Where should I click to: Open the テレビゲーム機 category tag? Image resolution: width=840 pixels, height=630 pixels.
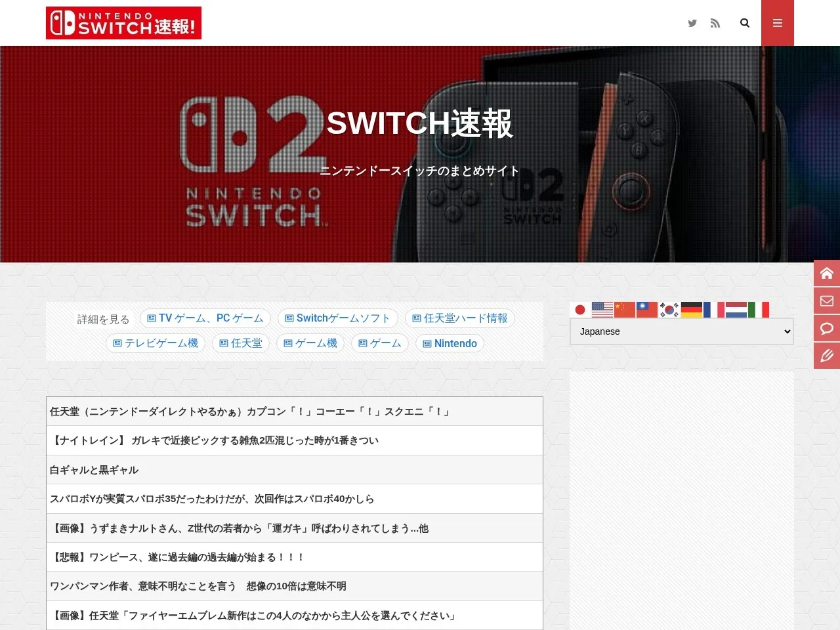pyautogui.click(x=156, y=343)
